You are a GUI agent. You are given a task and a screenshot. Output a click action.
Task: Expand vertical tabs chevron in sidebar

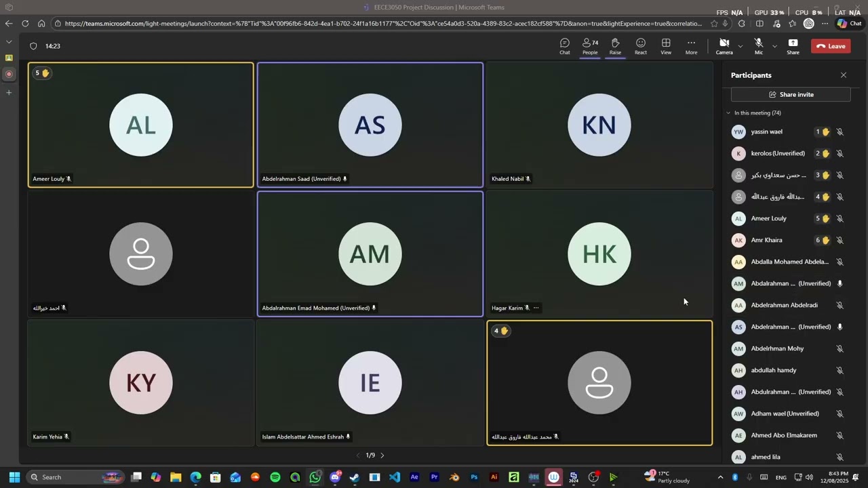(9, 42)
